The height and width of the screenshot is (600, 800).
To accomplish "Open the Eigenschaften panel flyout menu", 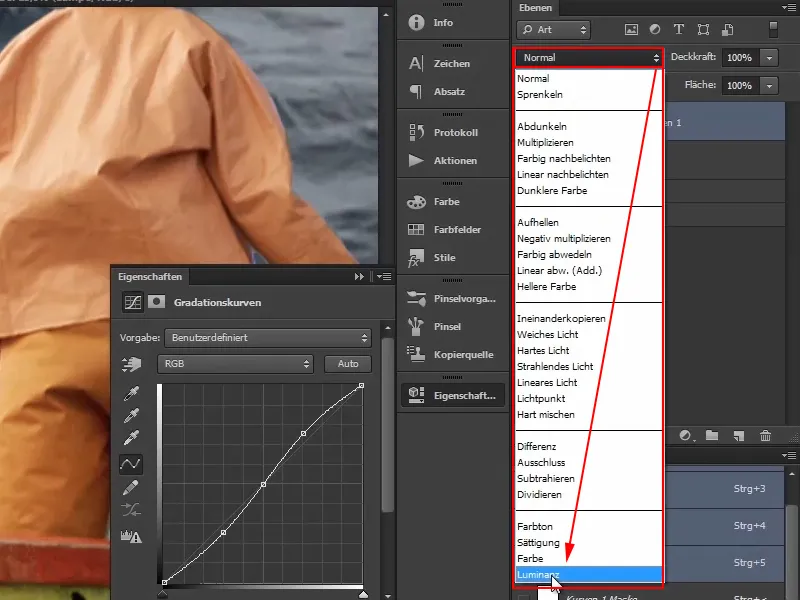I will coord(384,277).
